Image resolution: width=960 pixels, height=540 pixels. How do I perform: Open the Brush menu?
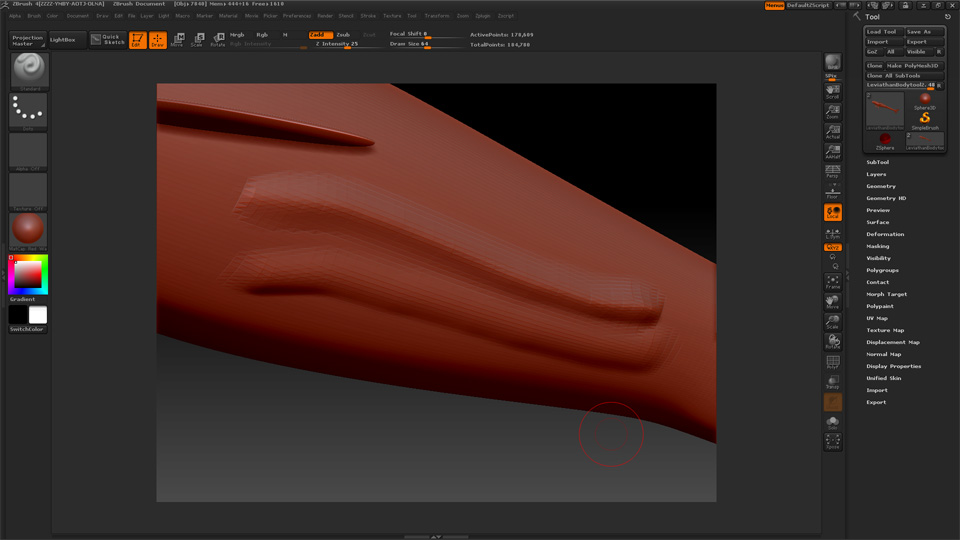click(34, 16)
